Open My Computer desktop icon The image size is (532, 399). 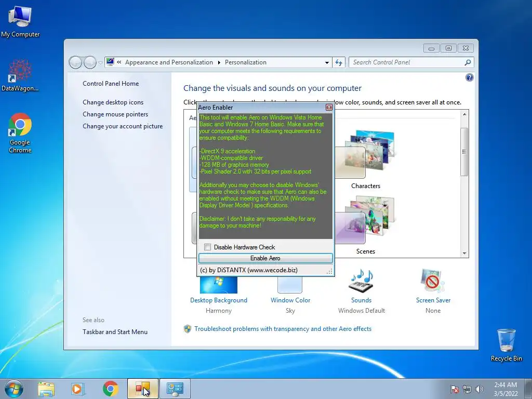[x=20, y=22]
